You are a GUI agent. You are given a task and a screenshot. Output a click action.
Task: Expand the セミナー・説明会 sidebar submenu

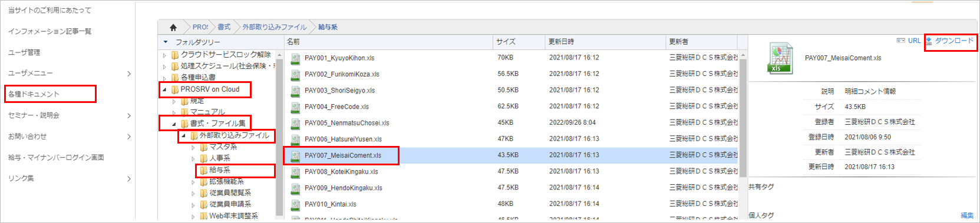[x=129, y=116]
